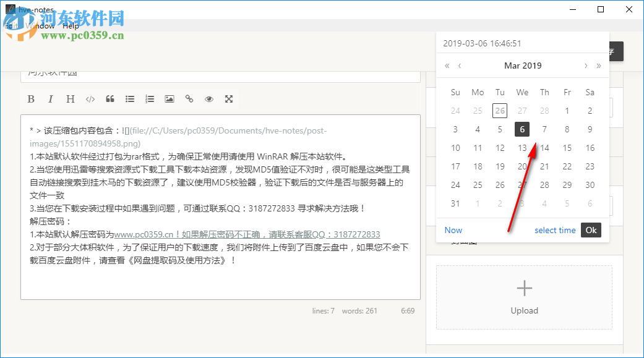Screen dimensions: 644x358
Task: Open the Window menu
Action: (41, 26)
